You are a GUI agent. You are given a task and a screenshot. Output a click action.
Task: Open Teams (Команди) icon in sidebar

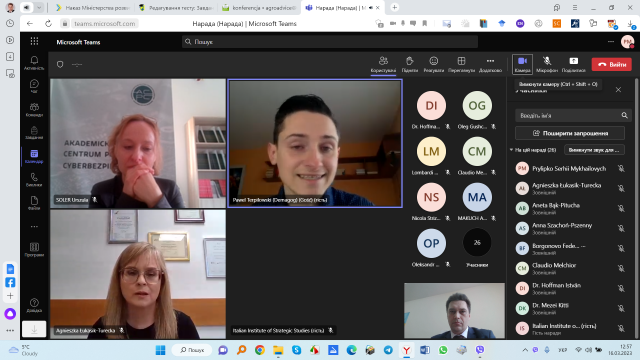pos(34,109)
